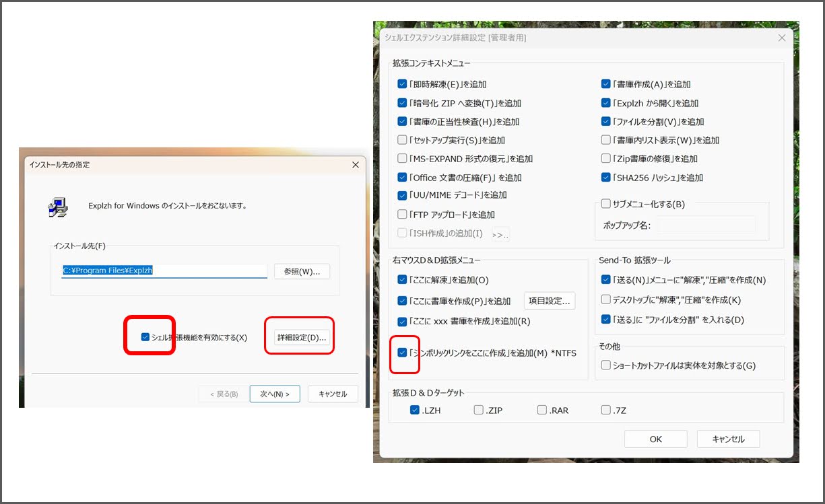Toggle「送る」にファイルを分割を入れる(D)

tap(605, 320)
